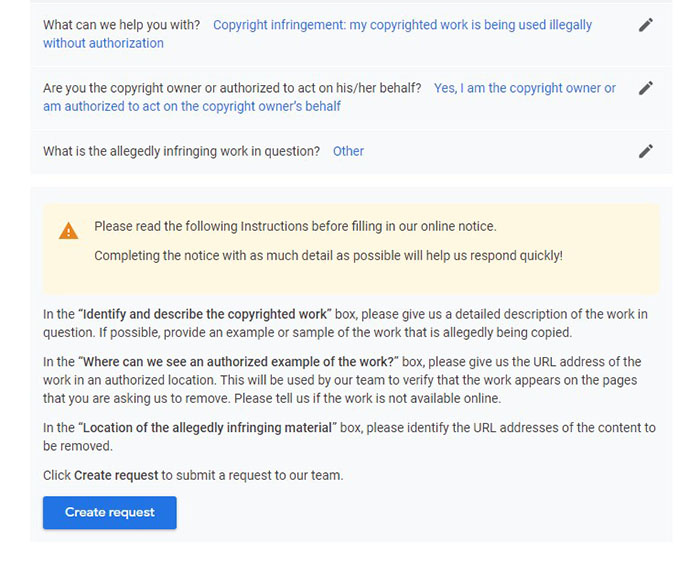Edit the allegedly infringing work answer
The image size is (700, 575).
click(x=646, y=151)
